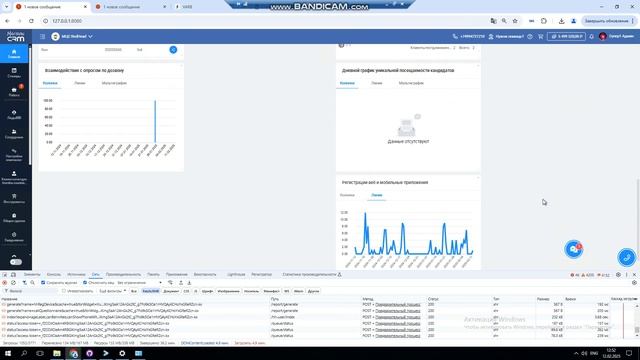The height and width of the screenshot is (360, 640).
Task: Select the Все request type filter
Action: coord(134,291)
